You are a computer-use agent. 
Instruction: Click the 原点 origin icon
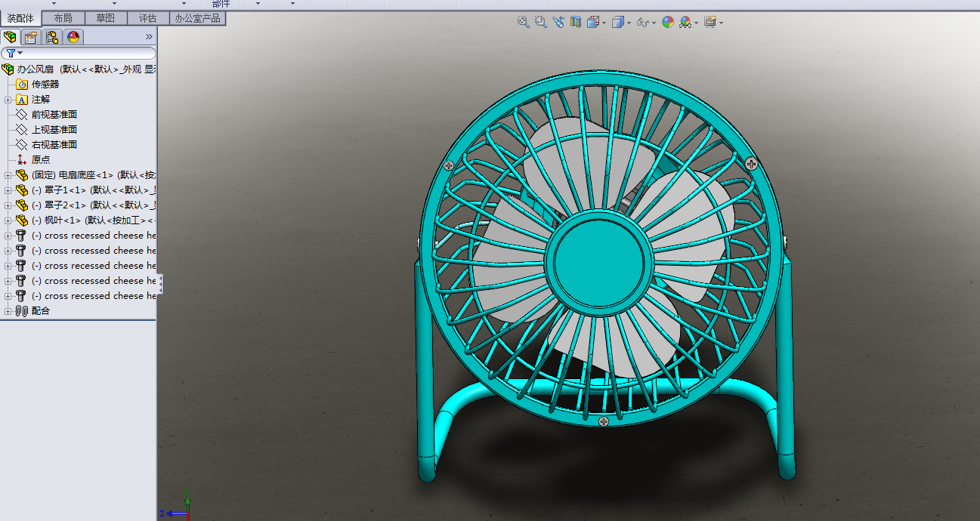click(x=22, y=160)
